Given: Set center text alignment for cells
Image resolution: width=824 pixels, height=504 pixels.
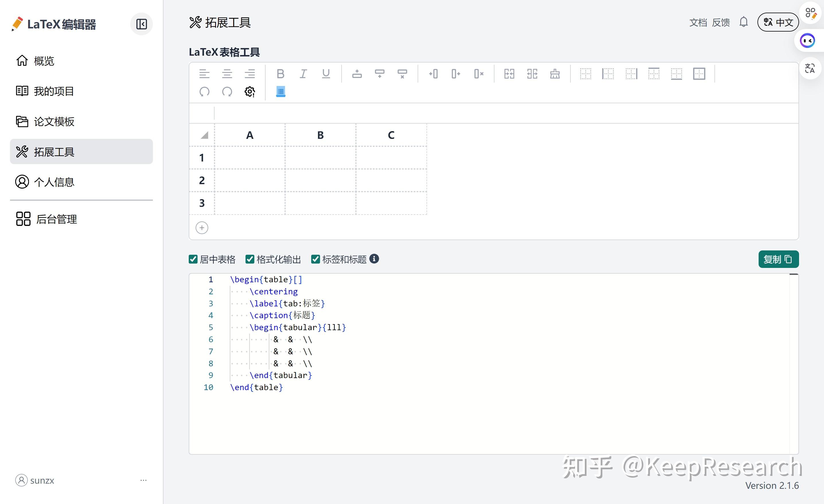Looking at the screenshot, I should point(227,73).
